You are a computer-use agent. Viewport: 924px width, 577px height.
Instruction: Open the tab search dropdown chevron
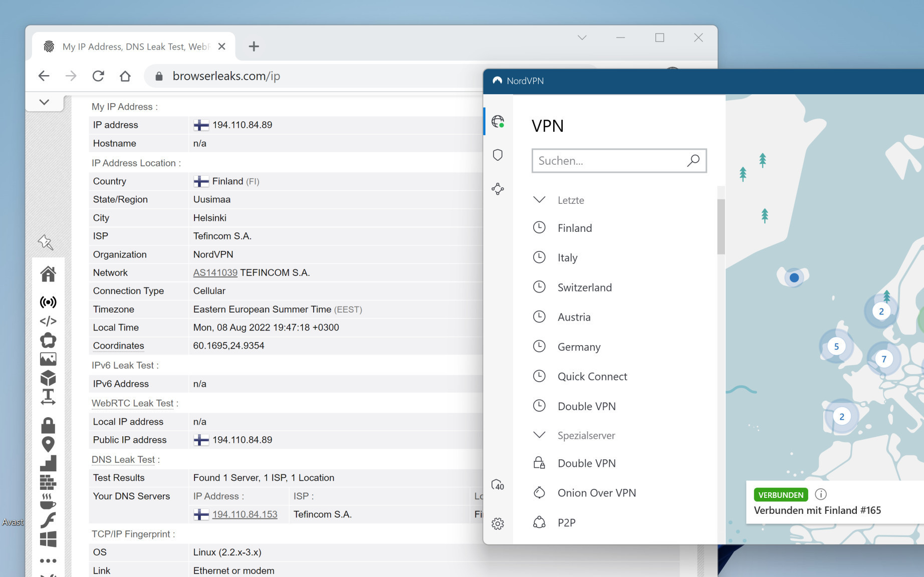tap(582, 38)
